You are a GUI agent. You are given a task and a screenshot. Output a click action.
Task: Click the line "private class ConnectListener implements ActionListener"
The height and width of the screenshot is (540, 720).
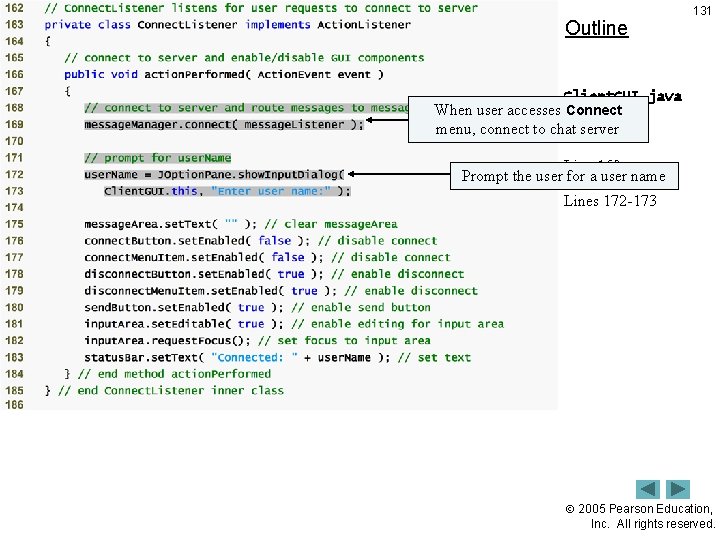(227, 24)
